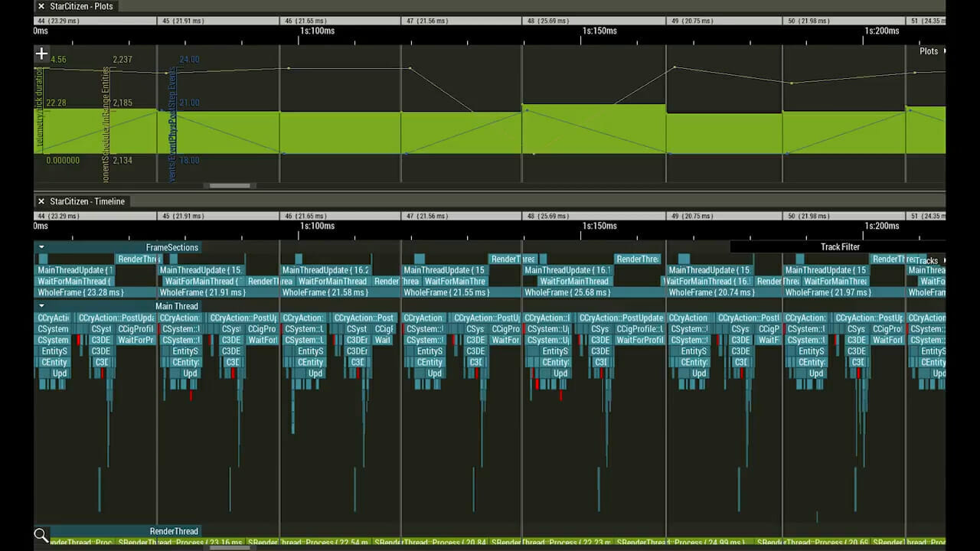This screenshot has height=551, width=980.
Task: Select frame 49 marker in Plots ruler
Action: (724, 21)
